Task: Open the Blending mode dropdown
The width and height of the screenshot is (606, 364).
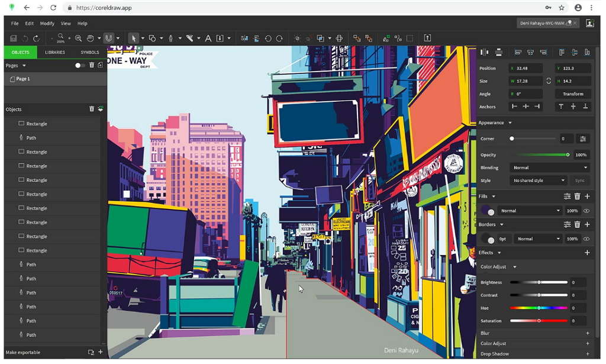Action: click(x=550, y=168)
